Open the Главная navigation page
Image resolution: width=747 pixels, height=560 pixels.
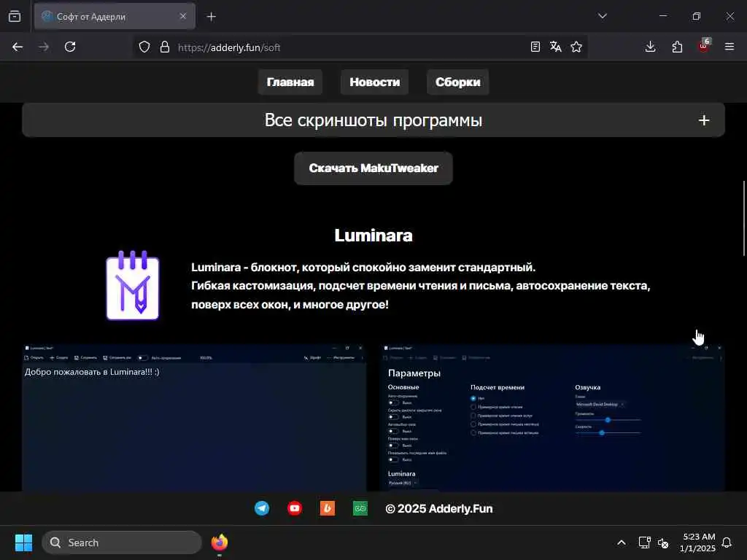tap(290, 82)
